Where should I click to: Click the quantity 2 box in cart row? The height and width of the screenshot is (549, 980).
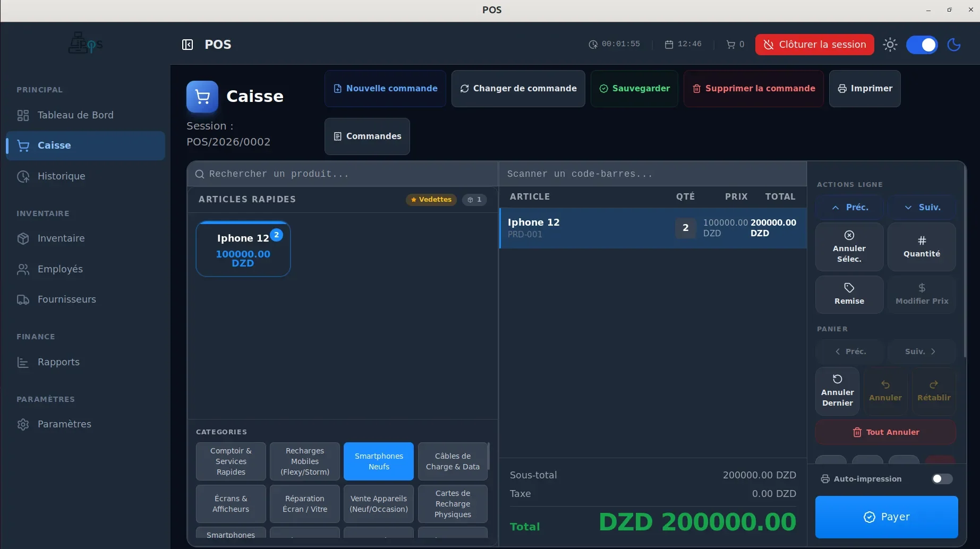coord(685,228)
